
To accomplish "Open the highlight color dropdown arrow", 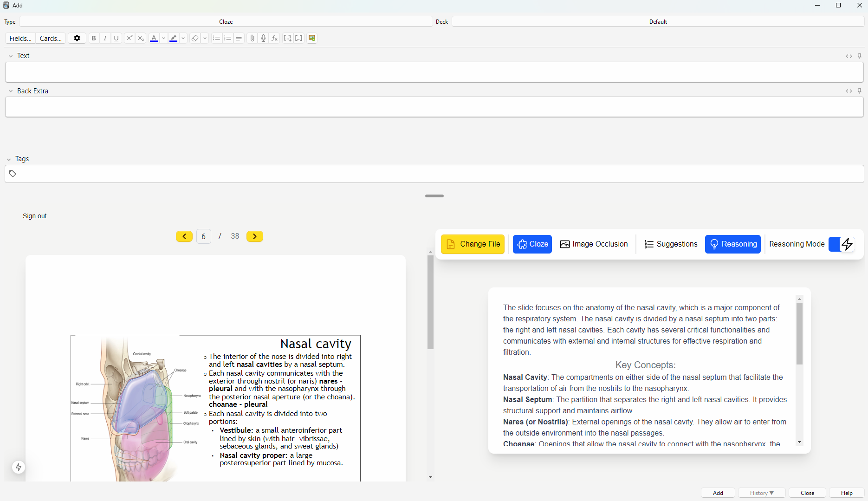I will (183, 38).
